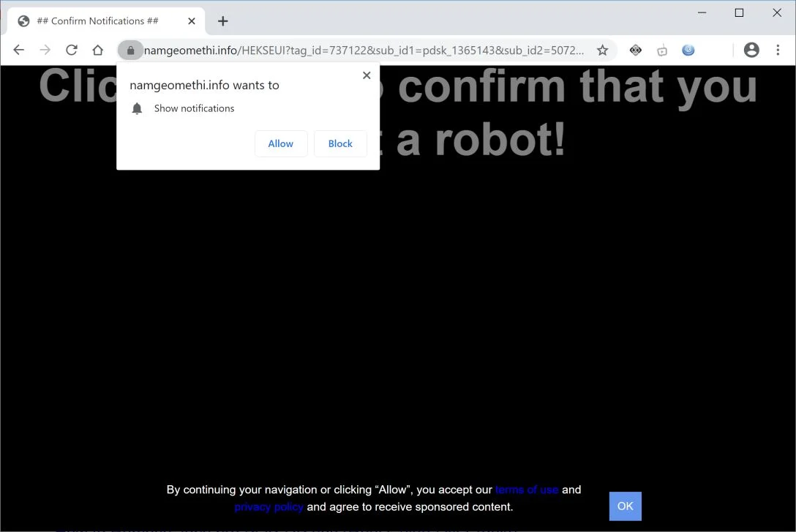Block notifications from namgeomethi.info

[x=340, y=143]
